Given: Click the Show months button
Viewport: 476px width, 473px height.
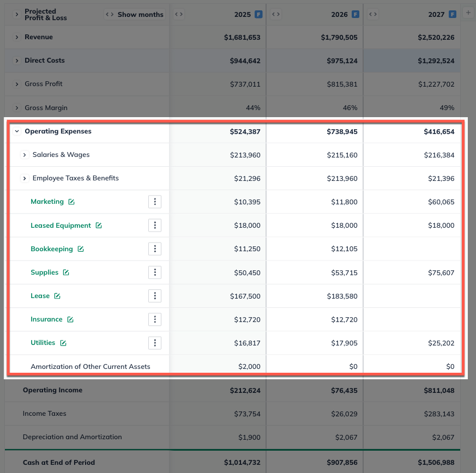Looking at the screenshot, I should click(135, 14).
